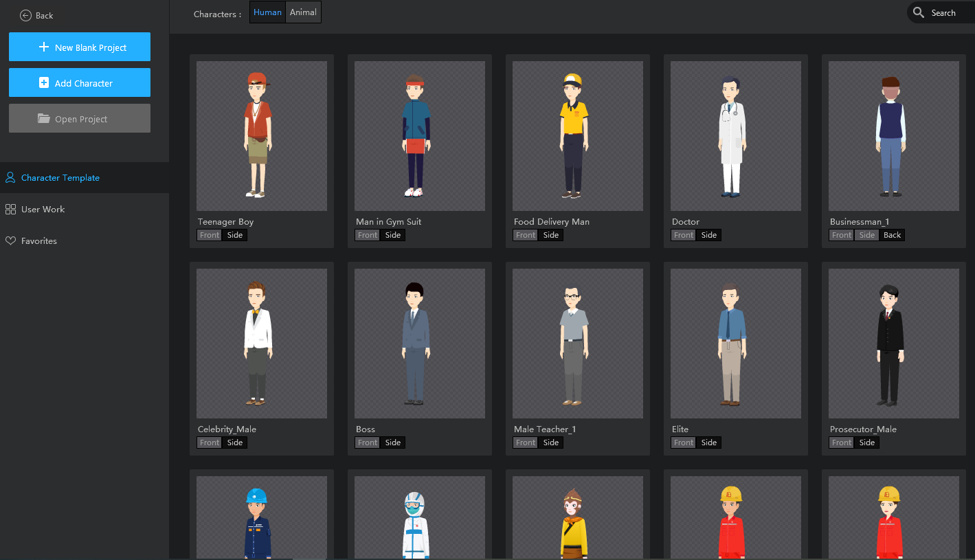Select the Elite character thumbnail
Image resolution: width=975 pixels, height=560 pixels.
tap(736, 344)
